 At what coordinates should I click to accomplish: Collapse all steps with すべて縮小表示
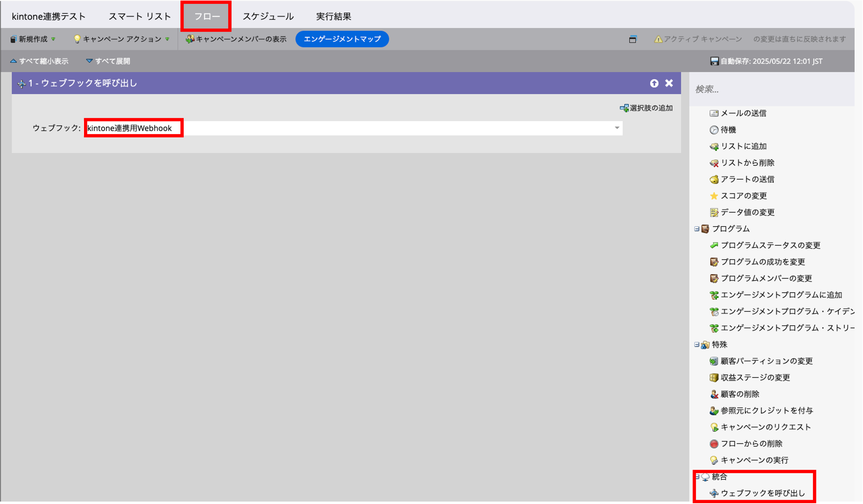[39, 61]
